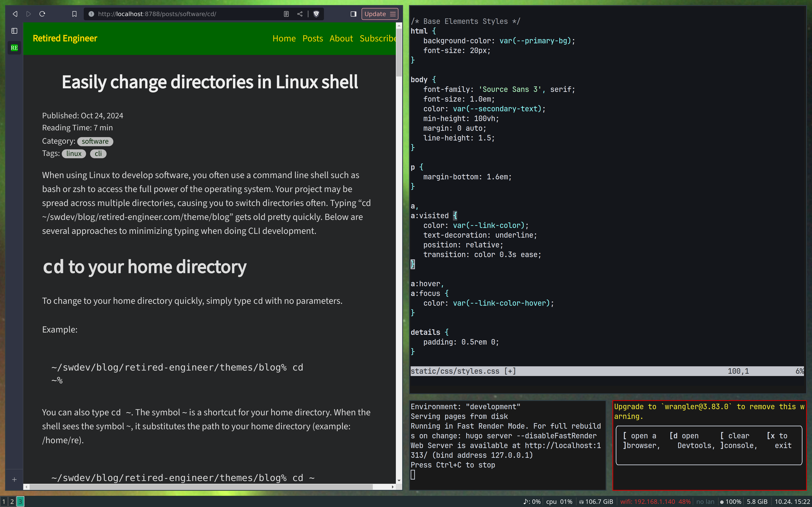Go to the About page
The image size is (812, 507).
coord(341,39)
